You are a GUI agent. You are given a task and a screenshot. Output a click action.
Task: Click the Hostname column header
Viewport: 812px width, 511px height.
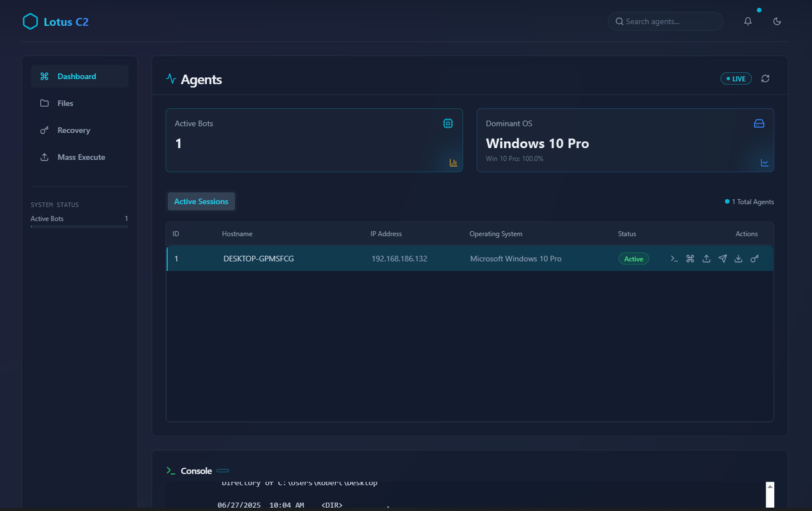pos(237,234)
